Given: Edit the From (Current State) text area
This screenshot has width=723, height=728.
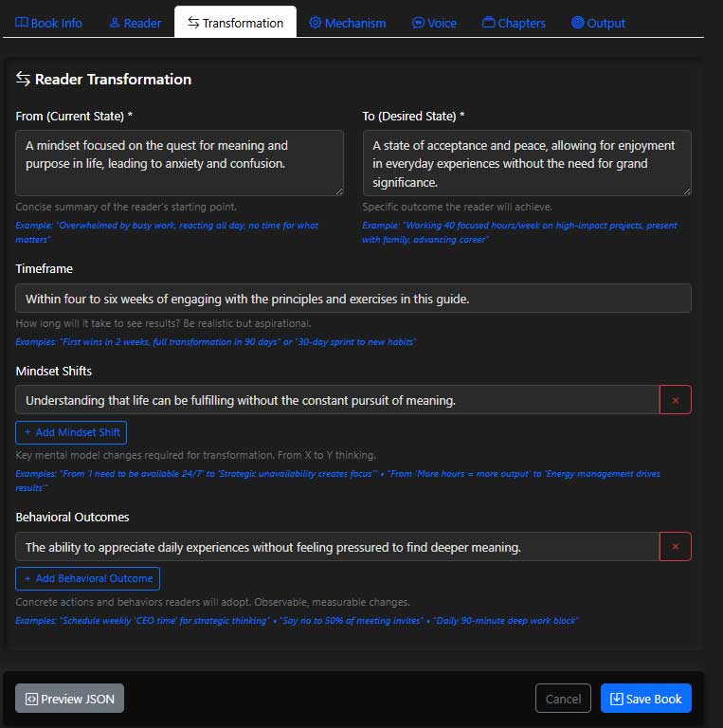Looking at the screenshot, I should (179, 163).
